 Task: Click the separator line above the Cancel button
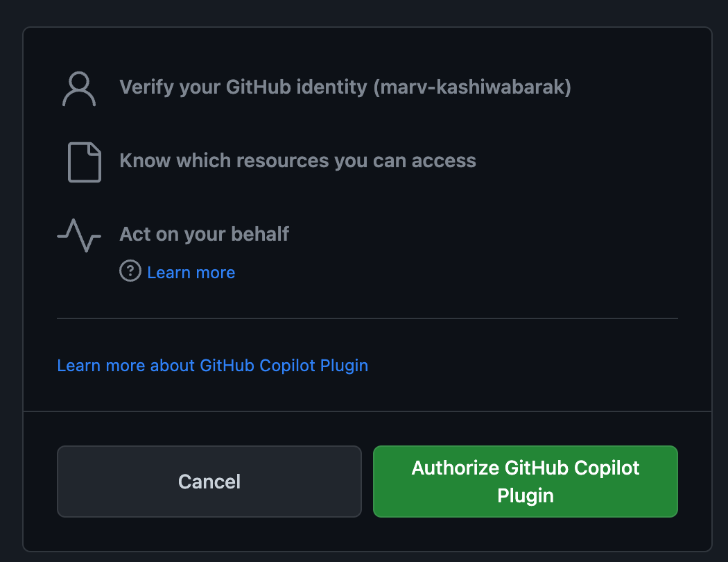[x=367, y=411]
